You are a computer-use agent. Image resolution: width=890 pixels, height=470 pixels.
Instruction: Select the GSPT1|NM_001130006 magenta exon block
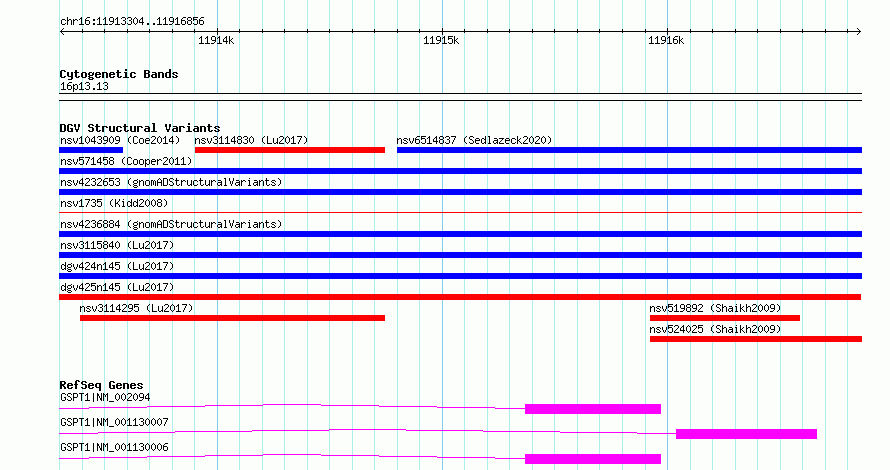(x=593, y=459)
